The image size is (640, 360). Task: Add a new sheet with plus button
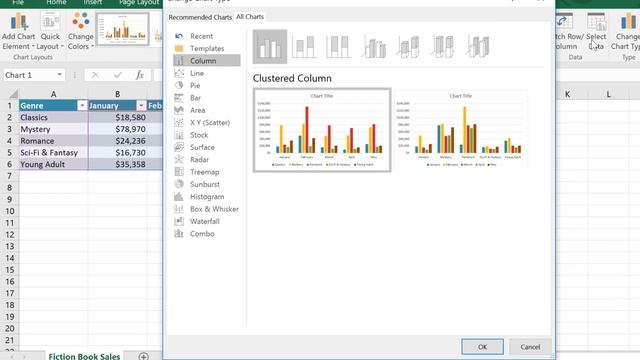coord(143,356)
